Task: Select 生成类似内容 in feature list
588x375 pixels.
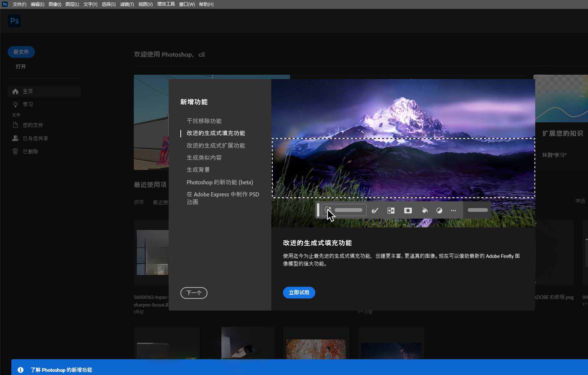Action: [x=204, y=158]
